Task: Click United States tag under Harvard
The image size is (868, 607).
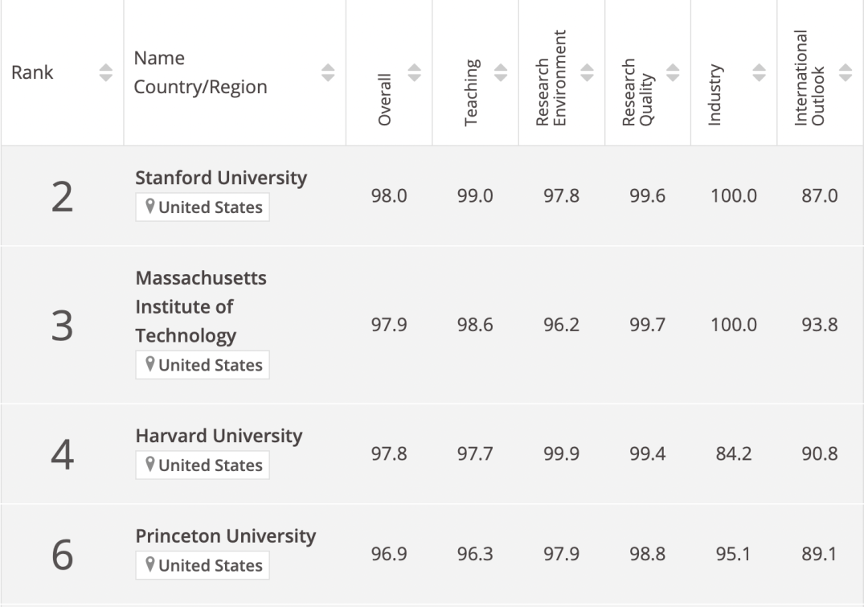Action: 203,466
